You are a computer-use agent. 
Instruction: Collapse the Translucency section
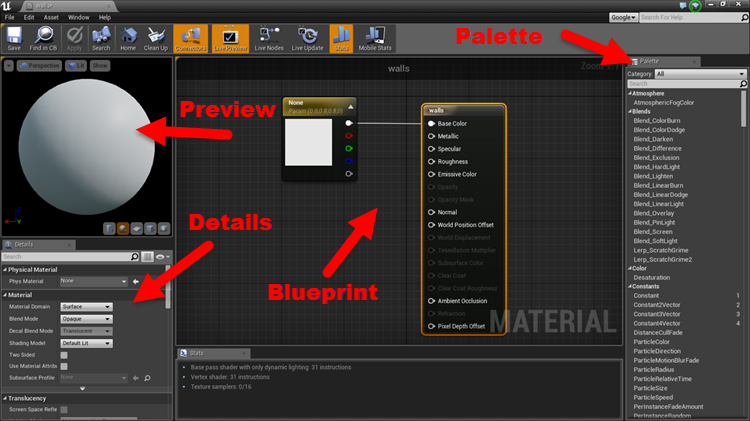tap(5, 398)
